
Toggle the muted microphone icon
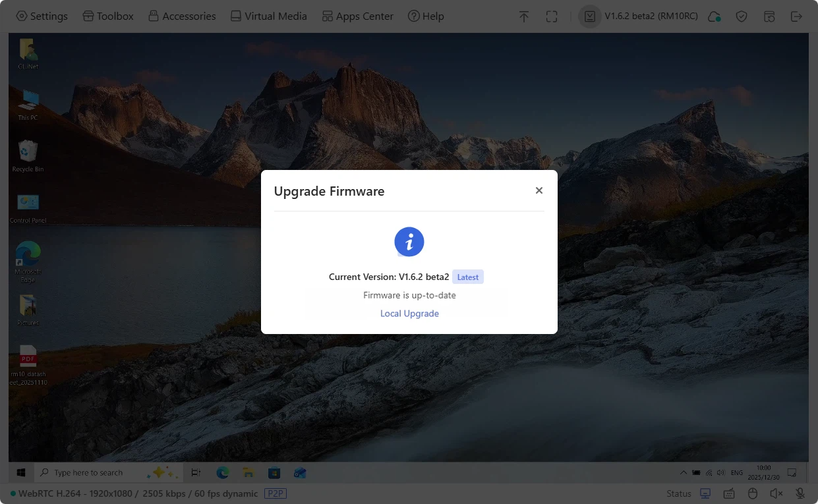(800, 493)
